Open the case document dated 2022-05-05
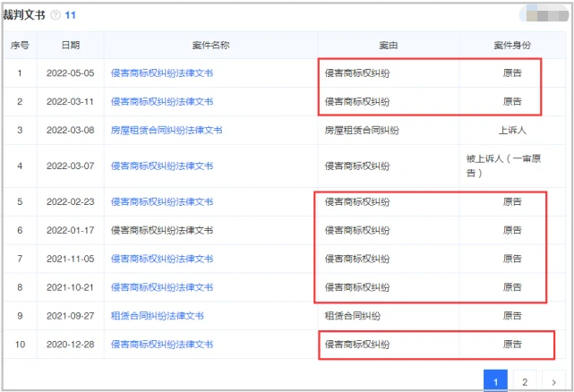This screenshot has height=392, width=574. 161,72
